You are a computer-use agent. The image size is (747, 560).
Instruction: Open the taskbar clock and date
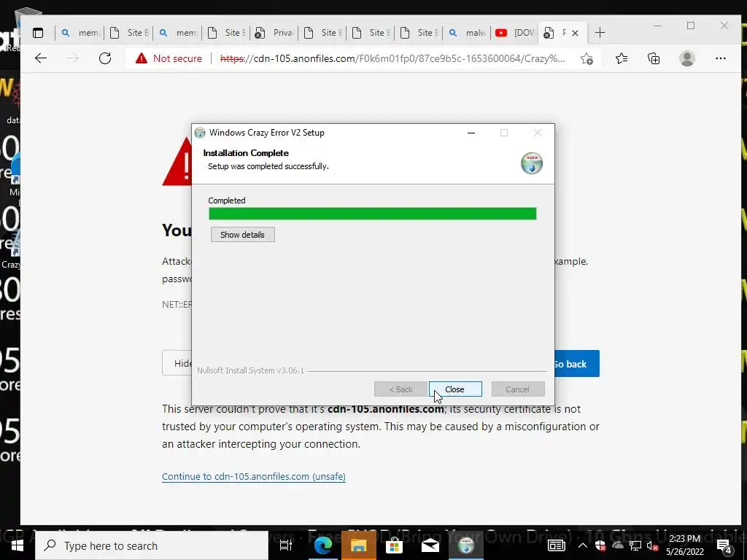(684, 545)
